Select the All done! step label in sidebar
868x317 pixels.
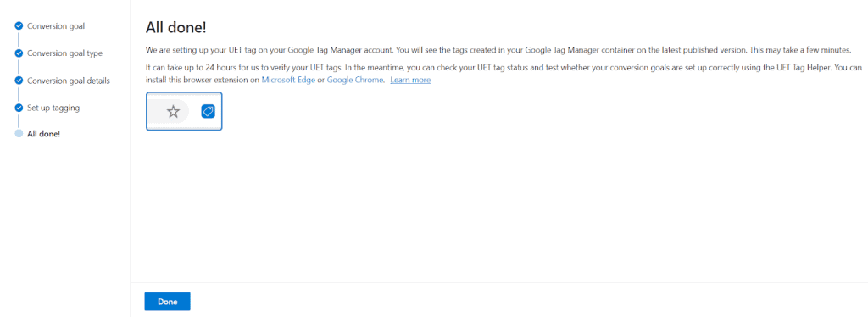[x=44, y=133]
